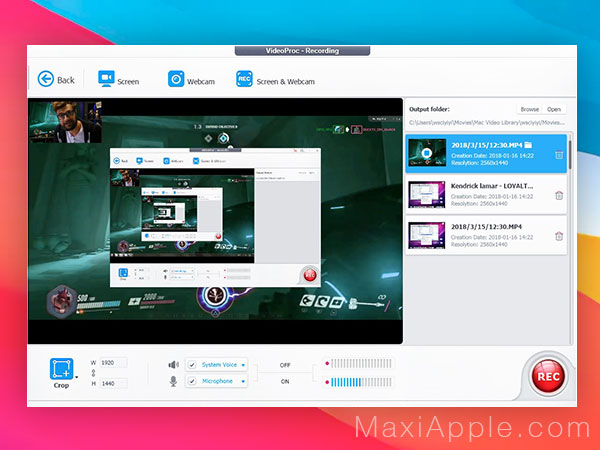Click the speaker system sound icon

[173, 365]
